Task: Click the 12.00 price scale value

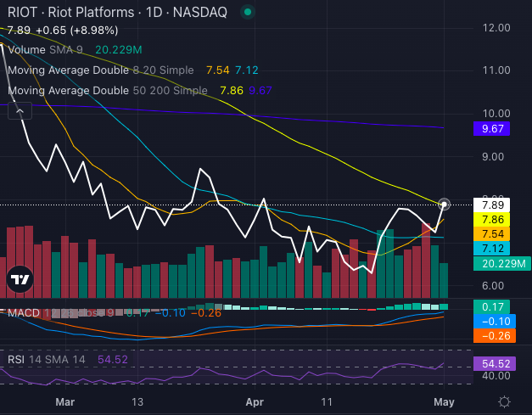Action: tap(496, 28)
